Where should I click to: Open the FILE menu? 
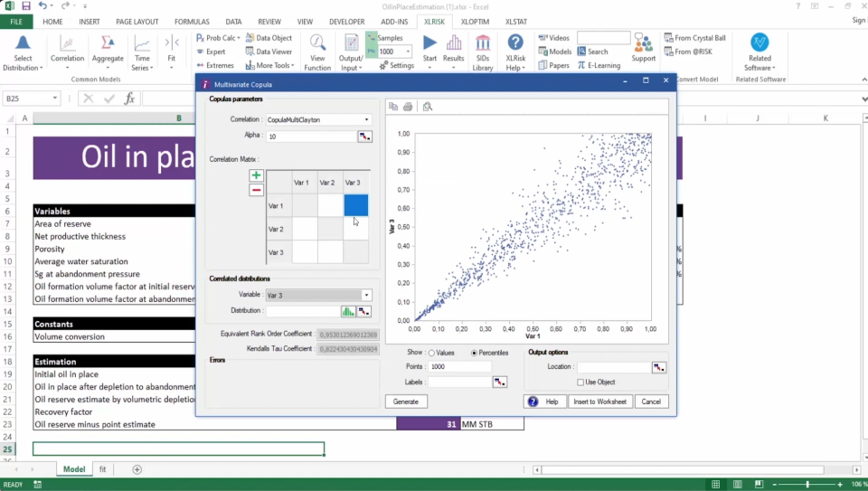16,22
